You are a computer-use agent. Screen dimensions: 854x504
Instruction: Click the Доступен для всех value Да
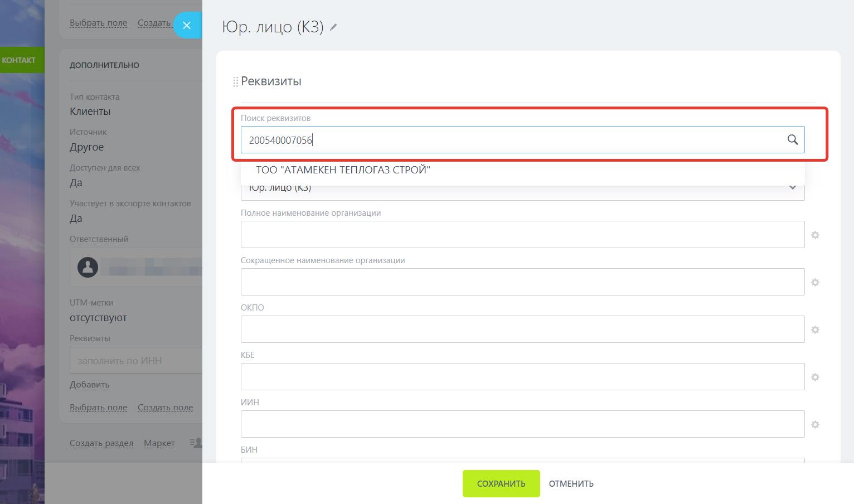coord(76,183)
